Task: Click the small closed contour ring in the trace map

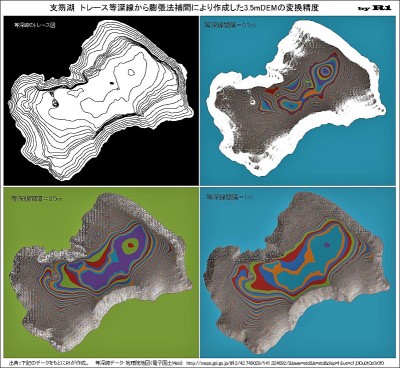Action: (x=132, y=72)
